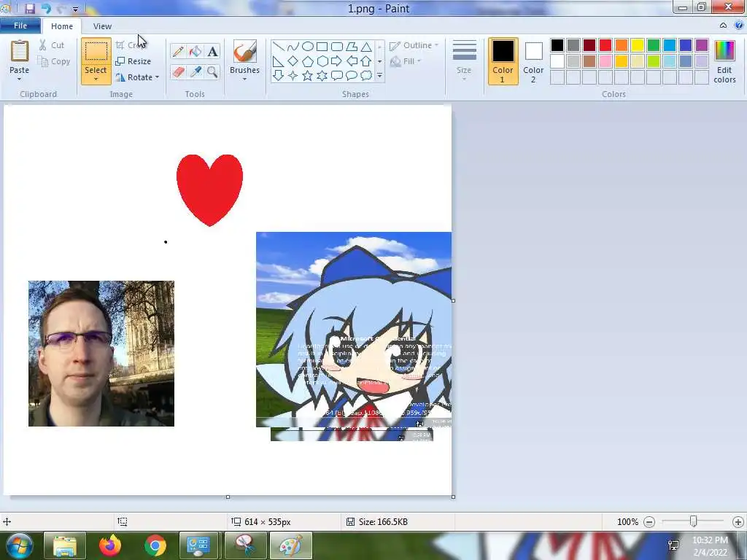Click the Cut button
The width and height of the screenshot is (747, 560).
point(52,45)
